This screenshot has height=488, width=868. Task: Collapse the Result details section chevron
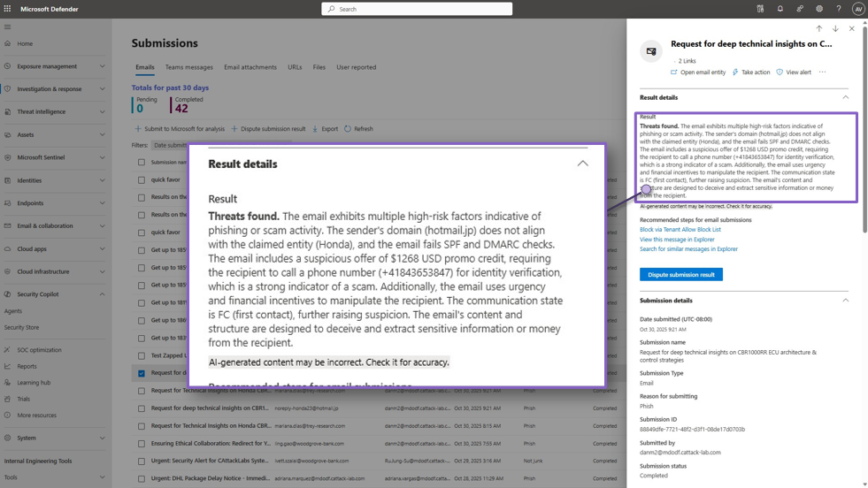845,97
